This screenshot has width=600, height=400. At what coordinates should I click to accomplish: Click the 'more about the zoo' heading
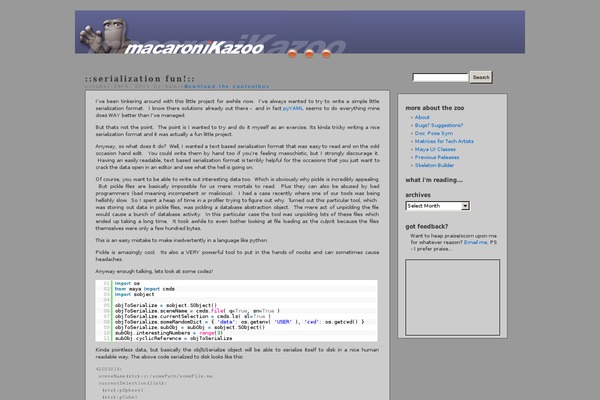coord(435,108)
